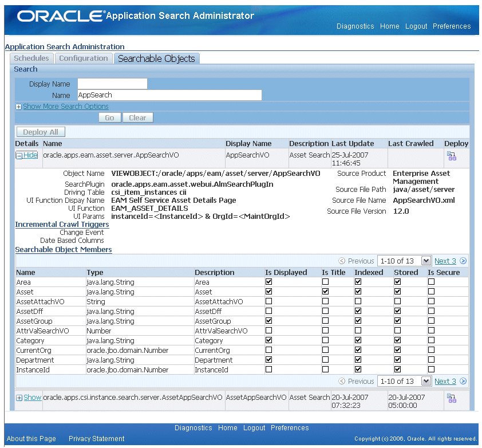This screenshot has height=448, width=482.
Task: Click the Name field containing AppSearch
Action: coord(169,95)
